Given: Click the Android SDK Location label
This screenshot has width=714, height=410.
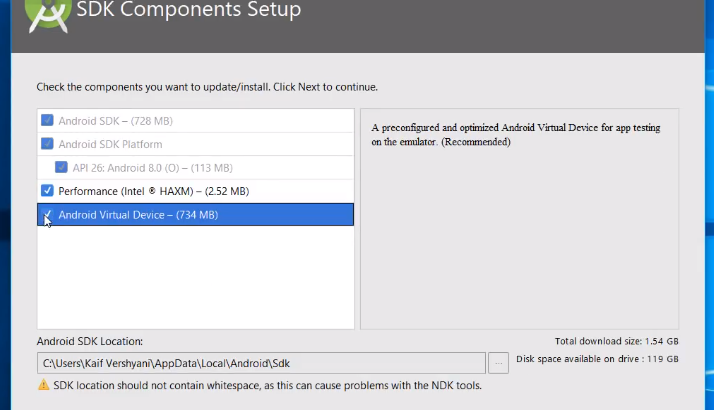Looking at the screenshot, I should [90, 341].
